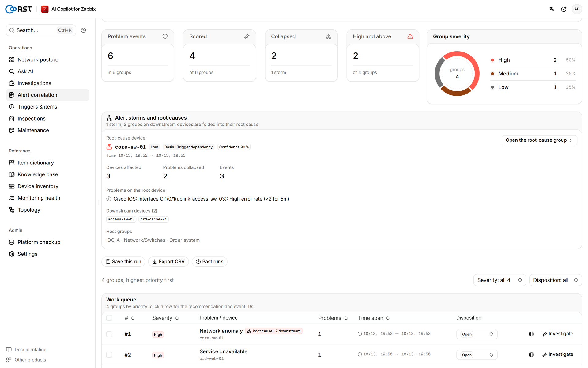The width and height of the screenshot is (588, 368).
Task: Click Past runs button
Action: (x=209, y=262)
